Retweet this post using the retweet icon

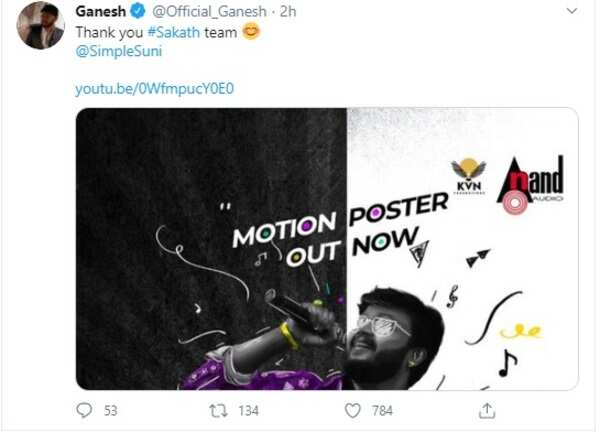pyautogui.click(x=218, y=410)
